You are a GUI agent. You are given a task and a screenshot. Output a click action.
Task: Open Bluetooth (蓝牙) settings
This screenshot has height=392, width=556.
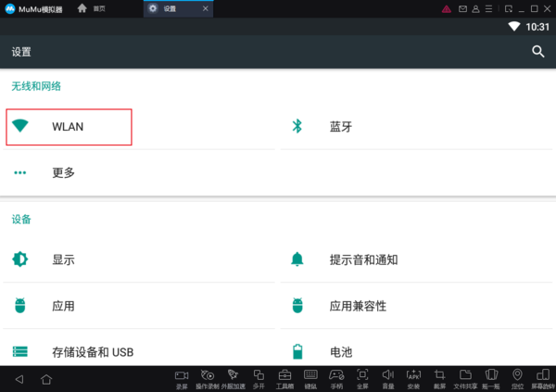coord(339,127)
